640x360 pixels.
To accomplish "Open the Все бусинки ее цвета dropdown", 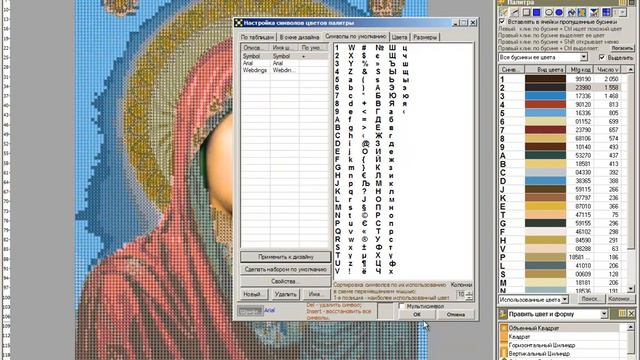I will 584,57.
